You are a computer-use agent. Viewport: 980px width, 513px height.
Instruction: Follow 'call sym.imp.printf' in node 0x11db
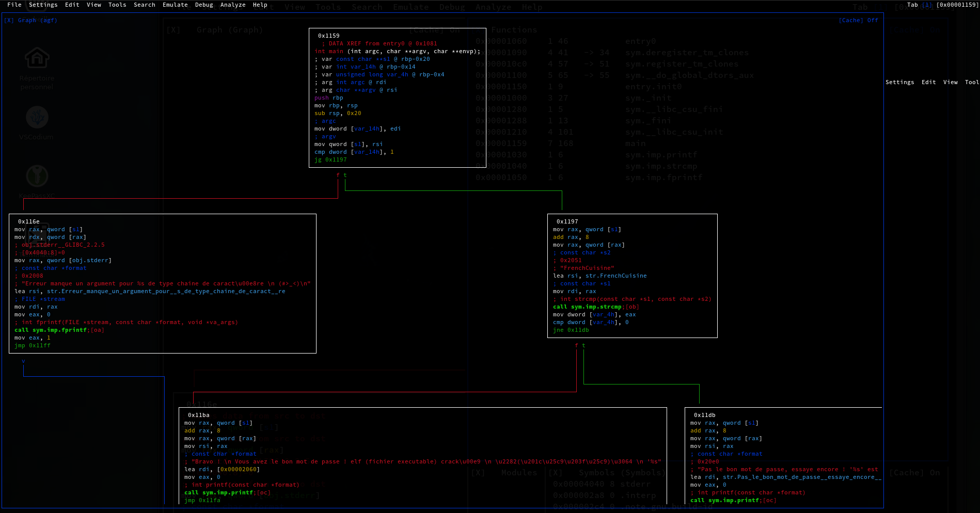tap(733, 500)
